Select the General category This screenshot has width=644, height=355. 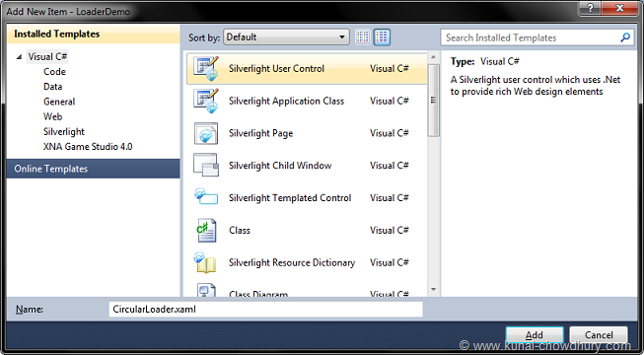tap(59, 102)
